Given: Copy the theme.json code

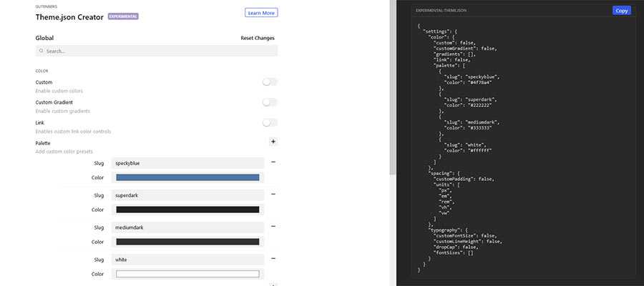Looking at the screenshot, I should point(621,11).
